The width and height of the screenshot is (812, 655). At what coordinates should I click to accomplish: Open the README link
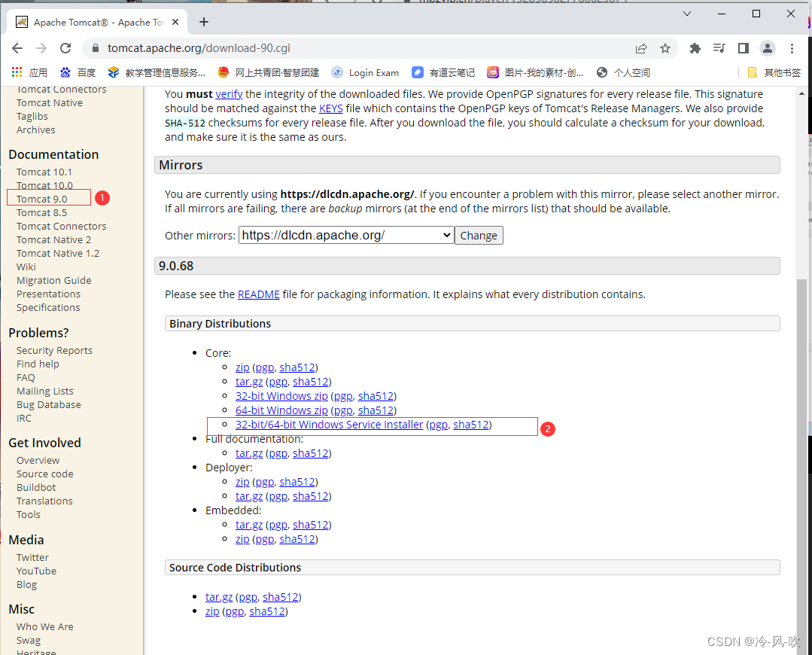click(x=258, y=294)
